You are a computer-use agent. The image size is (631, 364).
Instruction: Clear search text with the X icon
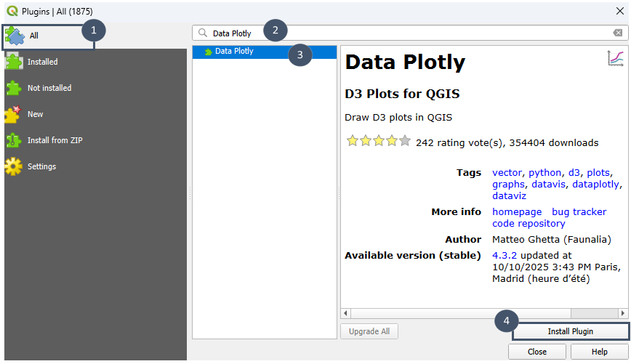(617, 33)
